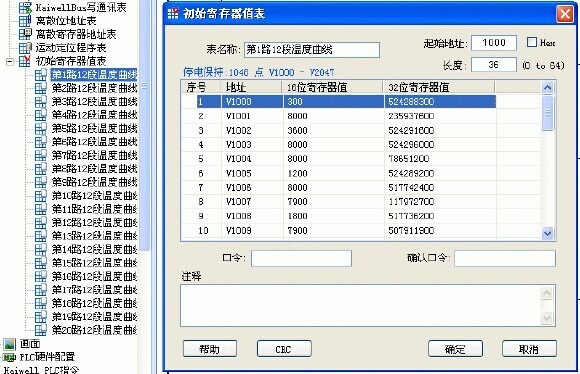Click the 离散位地址表 table icon
The image size is (580, 374).
point(25,20)
